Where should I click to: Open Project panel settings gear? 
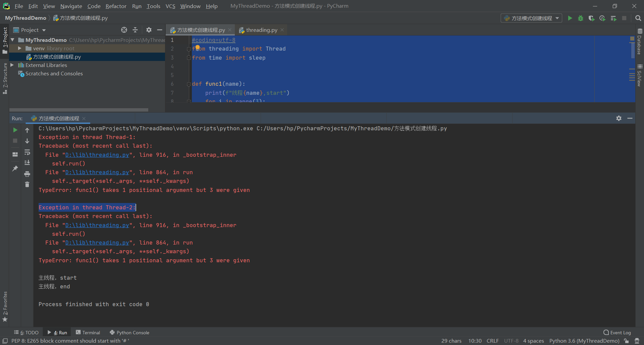149,30
